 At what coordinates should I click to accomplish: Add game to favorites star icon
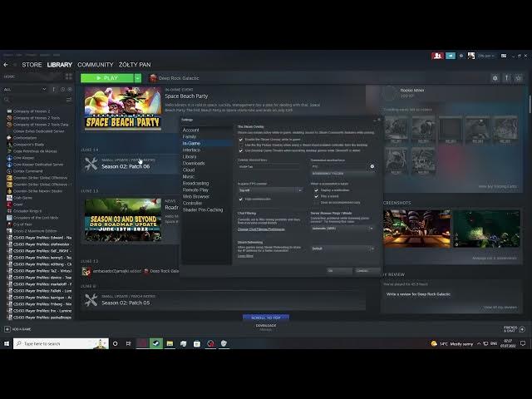[518, 78]
